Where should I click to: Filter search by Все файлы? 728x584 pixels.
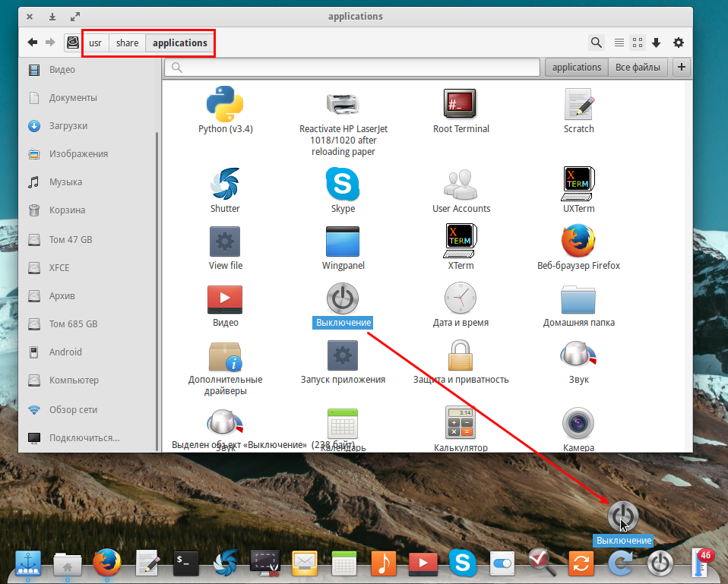pyautogui.click(x=638, y=68)
